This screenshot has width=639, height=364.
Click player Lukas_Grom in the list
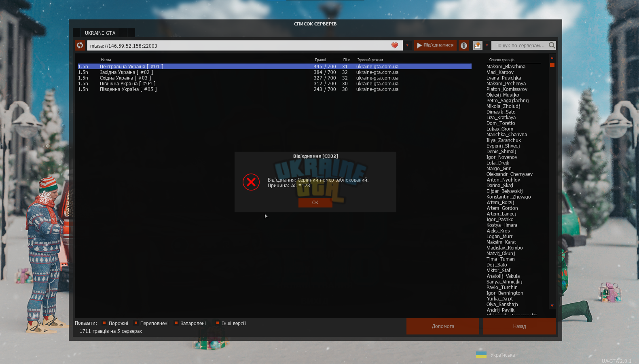pyautogui.click(x=500, y=129)
